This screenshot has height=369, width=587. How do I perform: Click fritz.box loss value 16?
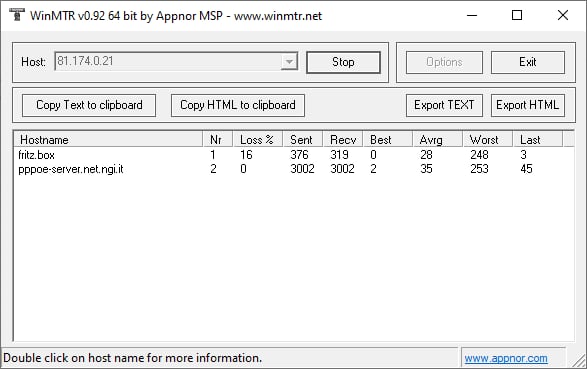point(246,155)
